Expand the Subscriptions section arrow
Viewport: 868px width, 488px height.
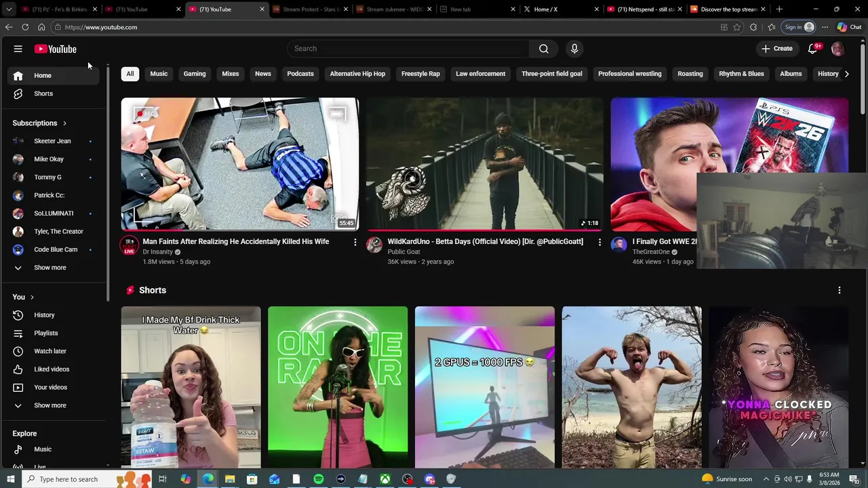64,123
